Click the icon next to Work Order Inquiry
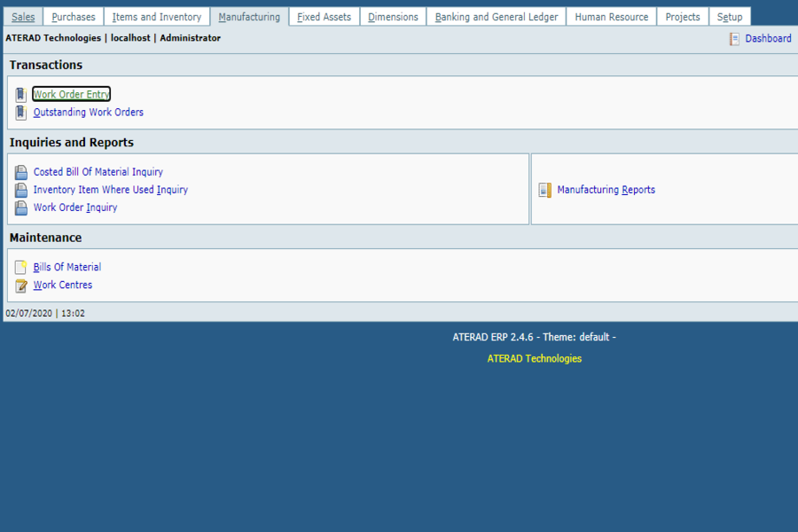Screen dimensions: 798x532 point(21,208)
